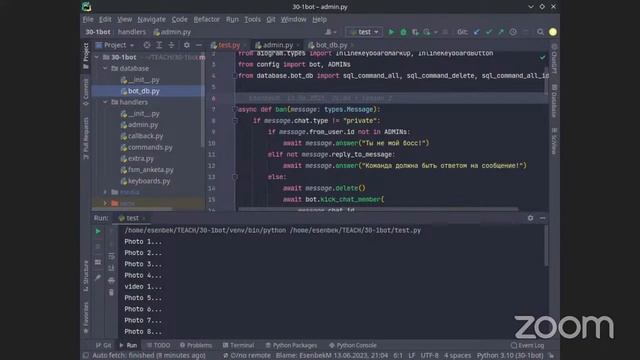Click '4 spaces' indent setting in status bar
The width and height of the screenshot is (640, 360).
(457, 356)
